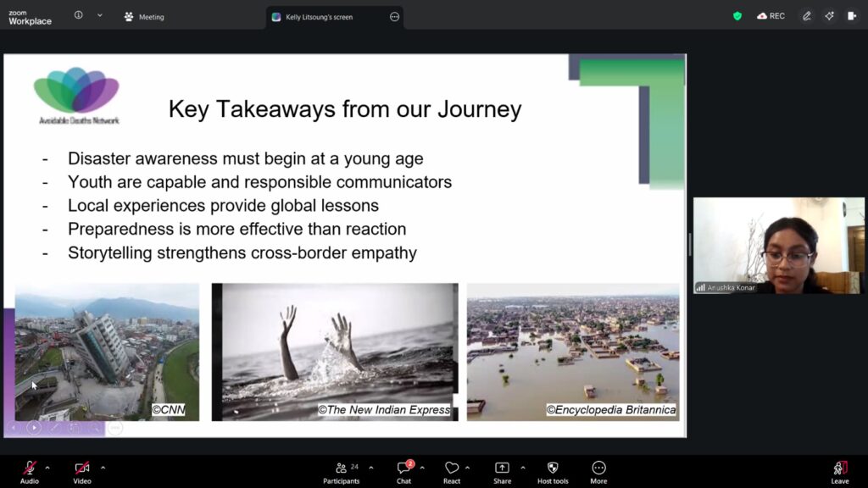This screenshot has width=868, height=488.
Task: Click the green encryption shield icon
Action: (x=737, y=16)
